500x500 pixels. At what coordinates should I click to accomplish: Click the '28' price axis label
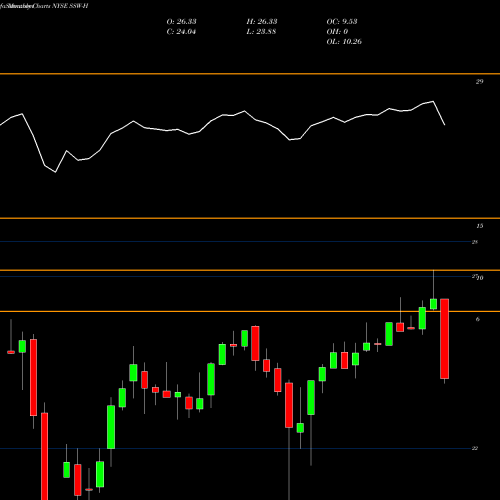[475, 242]
